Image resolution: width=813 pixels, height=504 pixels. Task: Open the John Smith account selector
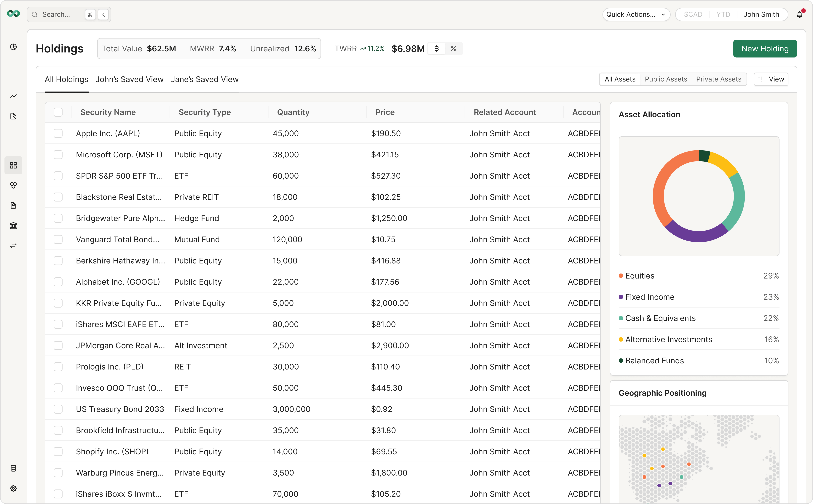point(761,14)
